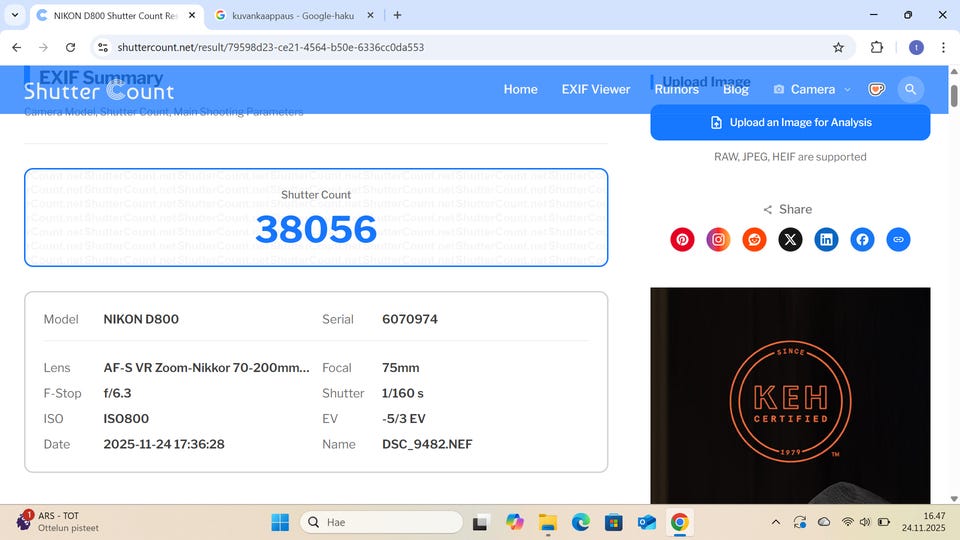
Task: Open site search magnifier icon
Action: pyautogui.click(x=910, y=89)
